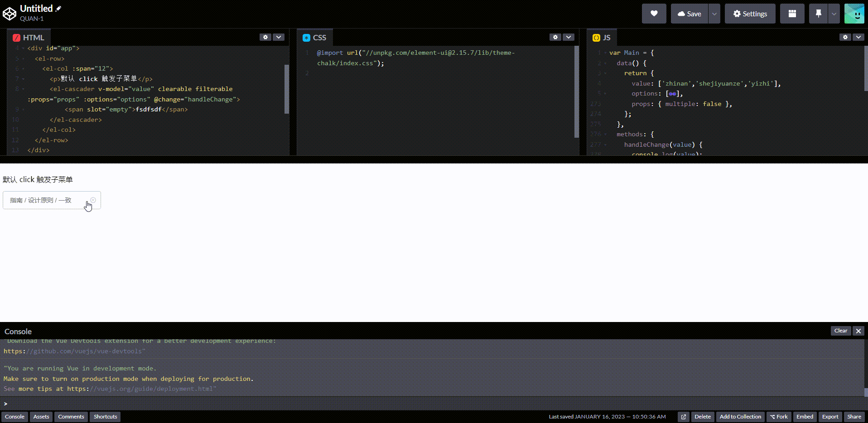Image resolution: width=868 pixels, height=423 pixels.
Task: Fold the div id="app" block in HTML
Action: click(x=23, y=48)
